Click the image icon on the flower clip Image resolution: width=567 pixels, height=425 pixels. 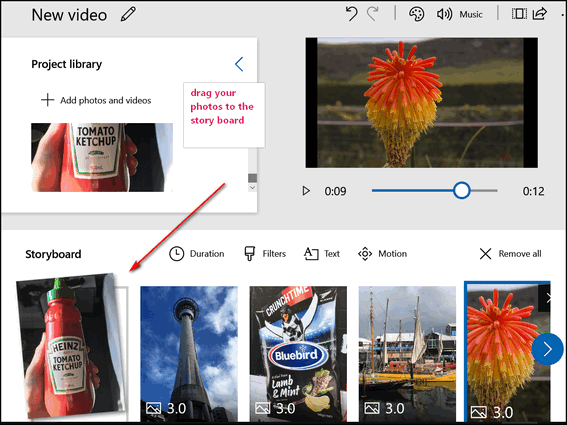click(479, 412)
